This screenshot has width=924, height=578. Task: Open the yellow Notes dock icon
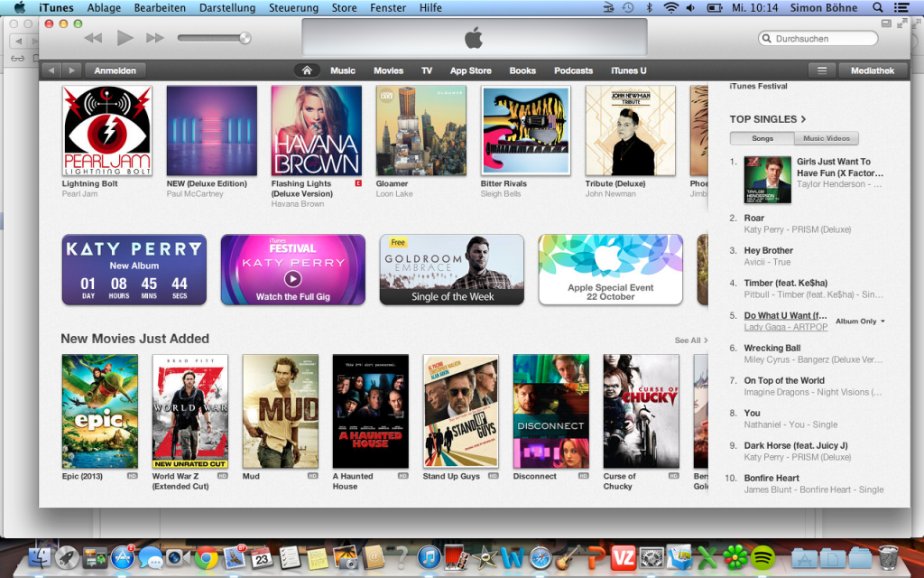coord(318,558)
